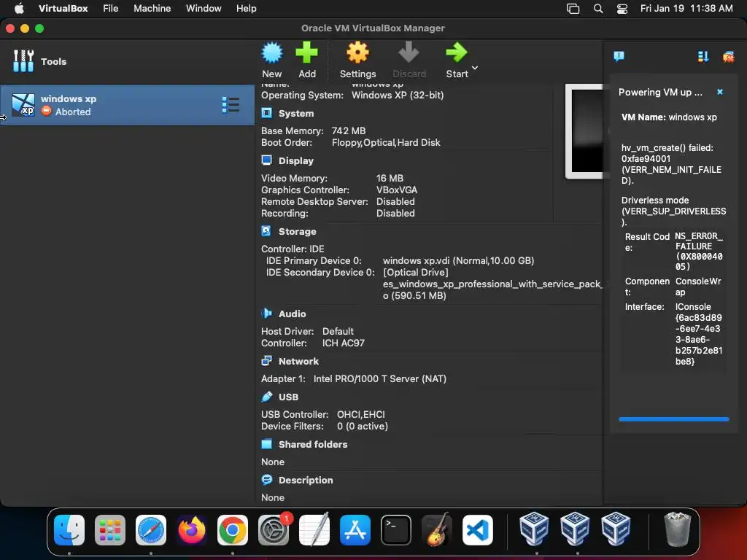Open the VirtualBox app menu

click(63, 9)
